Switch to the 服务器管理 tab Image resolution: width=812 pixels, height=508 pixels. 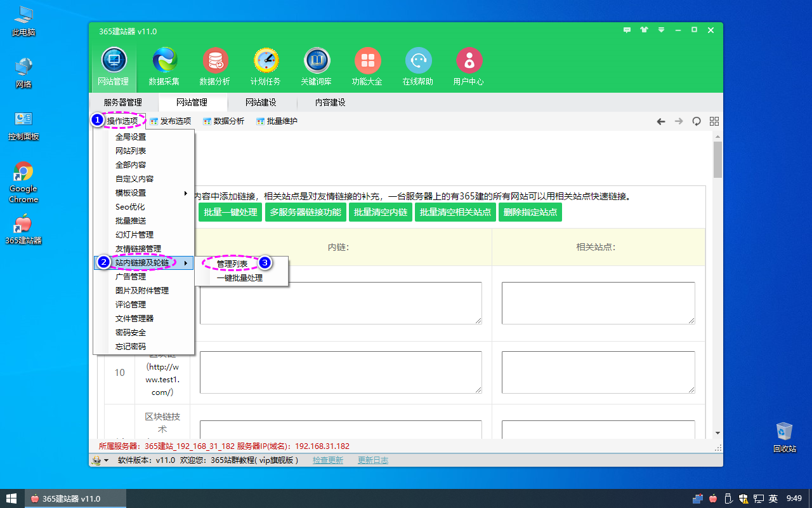[123, 102]
